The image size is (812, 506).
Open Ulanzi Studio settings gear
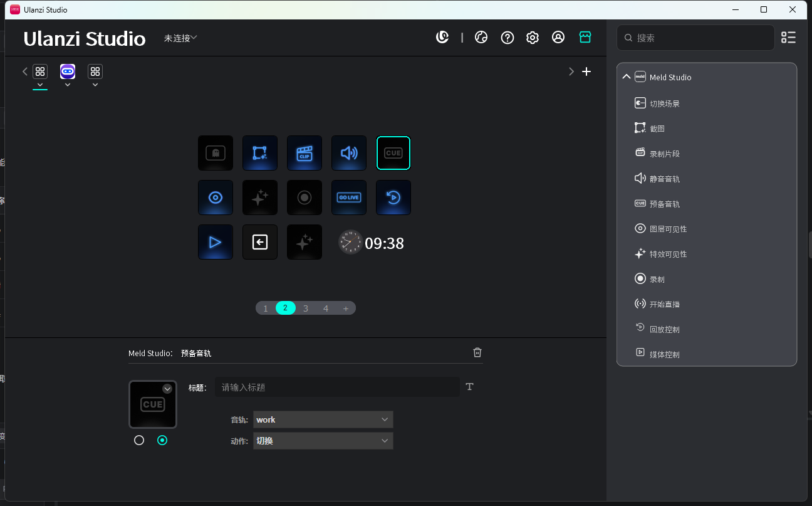[x=533, y=37]
